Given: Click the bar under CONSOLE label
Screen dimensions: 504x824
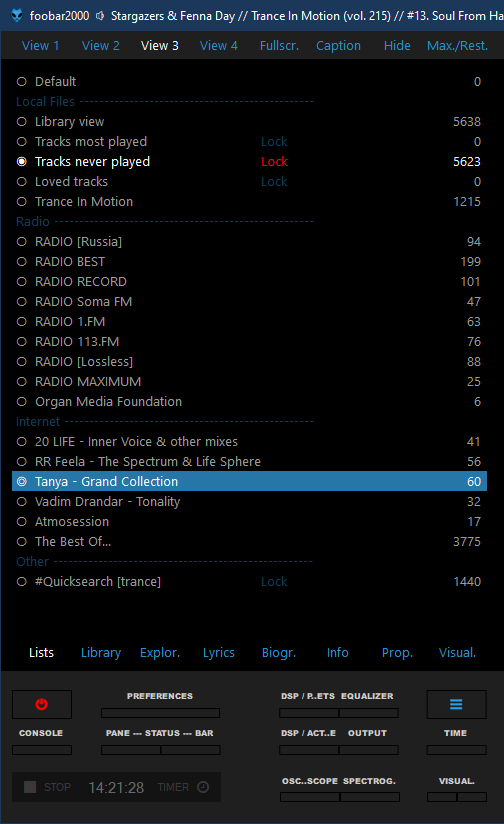Looking at the screenshot, I should click(x=42, y=750).
